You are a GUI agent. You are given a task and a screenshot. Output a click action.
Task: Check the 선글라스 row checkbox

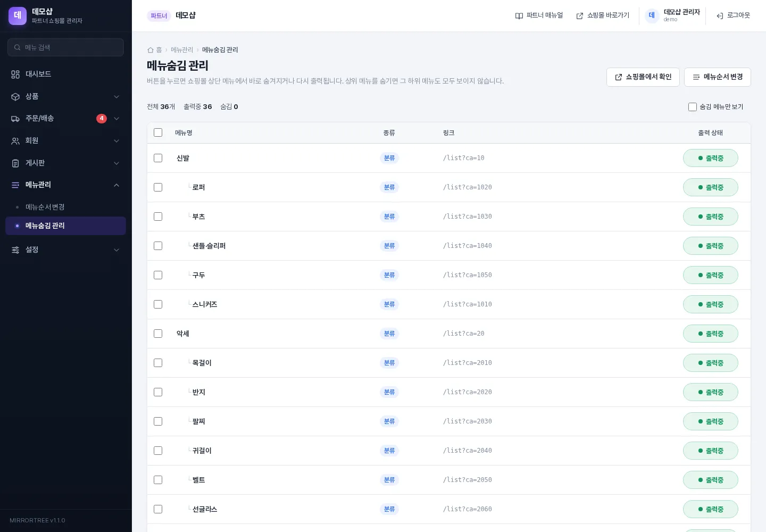[158, 509]
